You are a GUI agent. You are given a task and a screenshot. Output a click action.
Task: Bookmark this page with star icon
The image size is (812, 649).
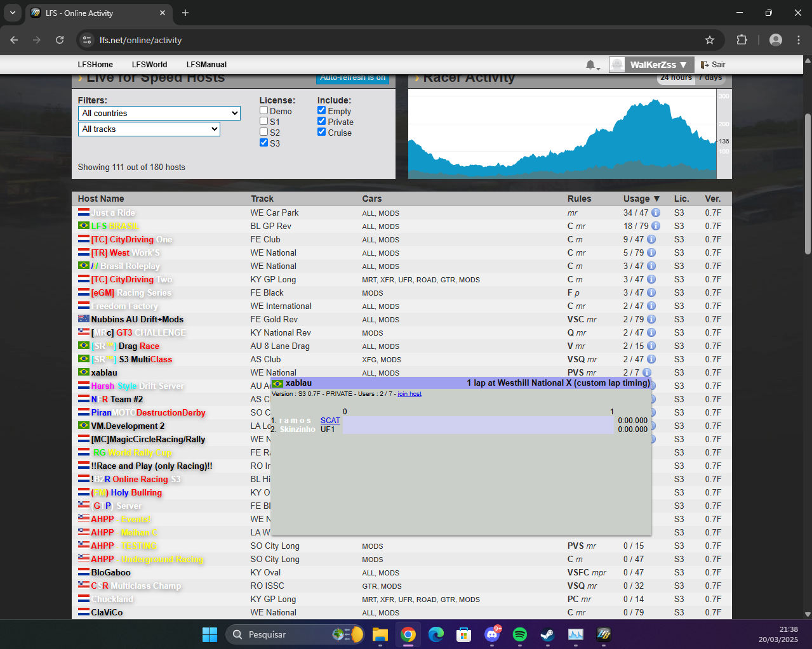pos(710,40)
